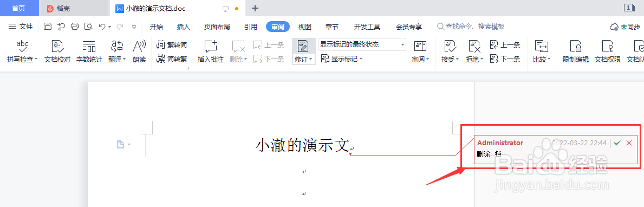Click the 拒绝 reject changes icon
The height and width of the screenshot is (207, 644).
click(474, 46)
